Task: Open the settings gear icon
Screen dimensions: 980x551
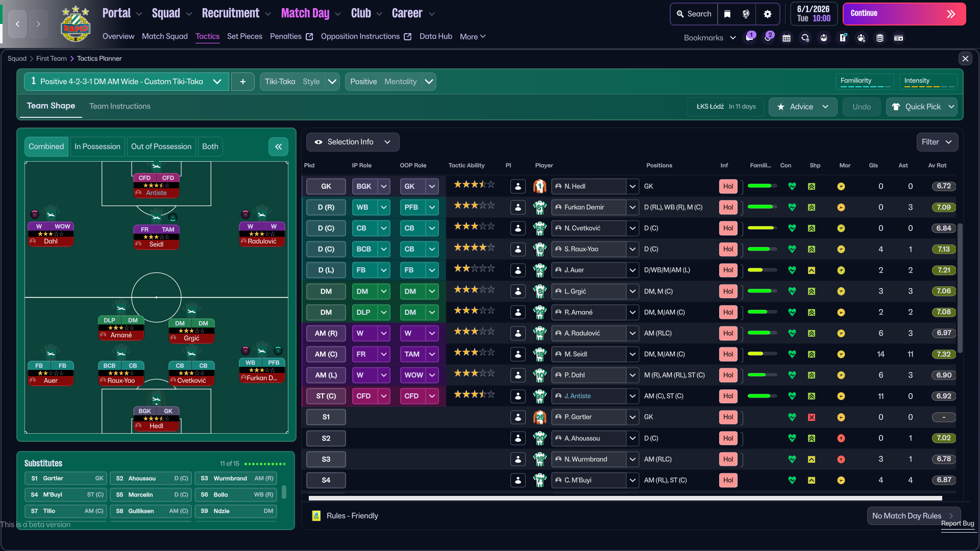Action: 768,14
